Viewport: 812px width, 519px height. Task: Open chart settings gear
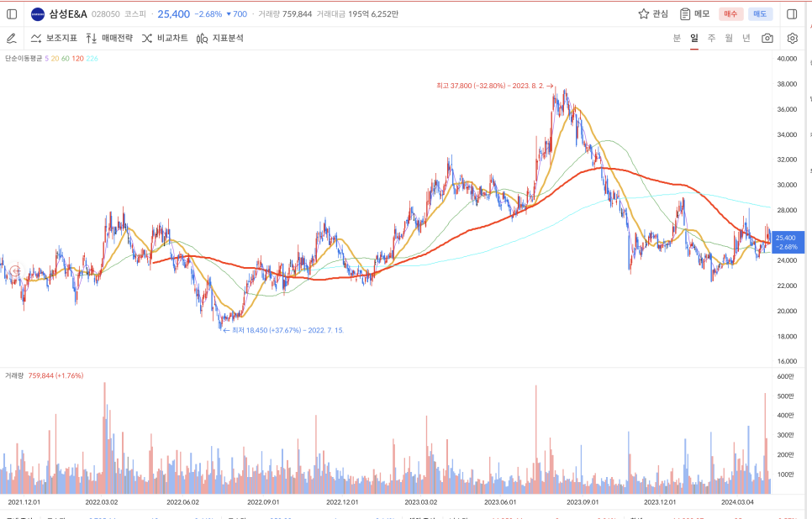[793, 39]
